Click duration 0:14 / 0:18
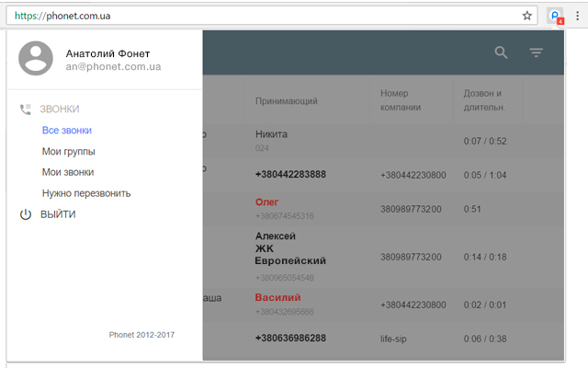This screenshot has height=368, width=588. click(485, 257)
